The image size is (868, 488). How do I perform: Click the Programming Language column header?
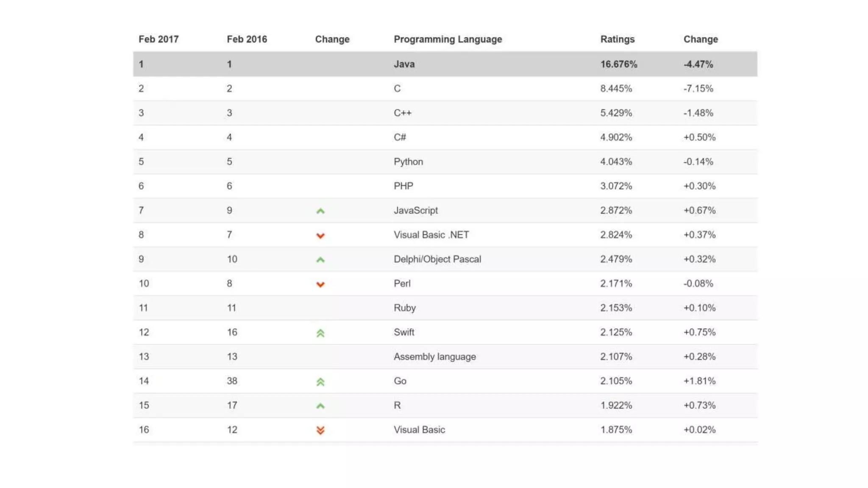448,39
